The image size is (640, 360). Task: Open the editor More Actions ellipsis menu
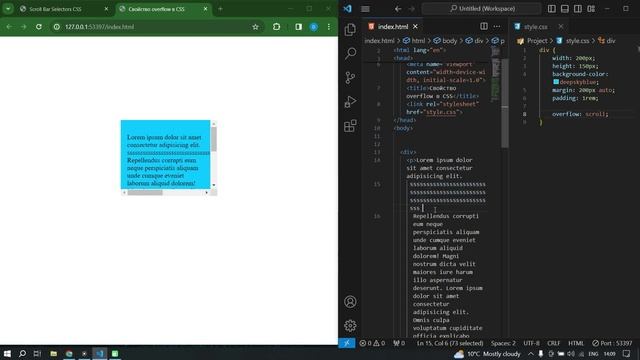[x=497, y=26]
